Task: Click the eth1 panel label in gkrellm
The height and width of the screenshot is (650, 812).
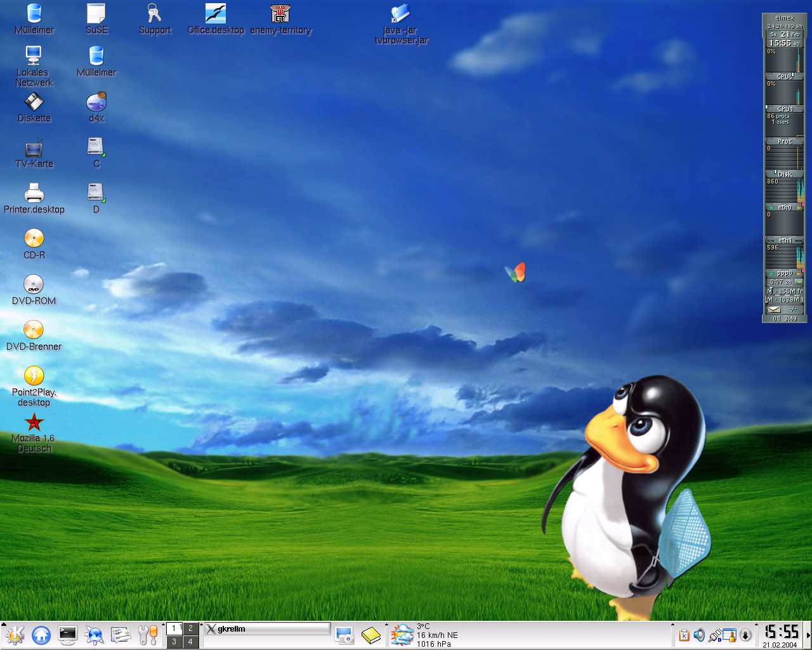Action: click(785, 240)
